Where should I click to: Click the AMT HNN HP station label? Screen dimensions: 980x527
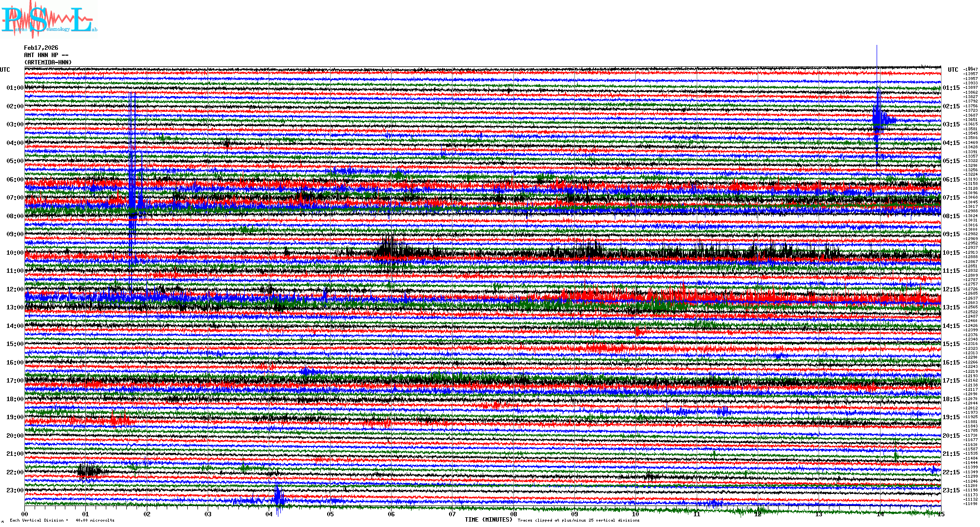point(46,55)
